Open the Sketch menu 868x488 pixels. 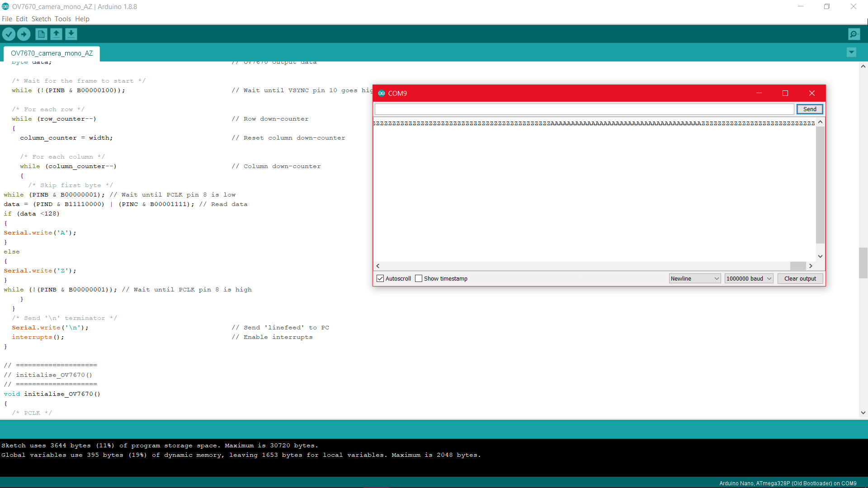[41, 19]
